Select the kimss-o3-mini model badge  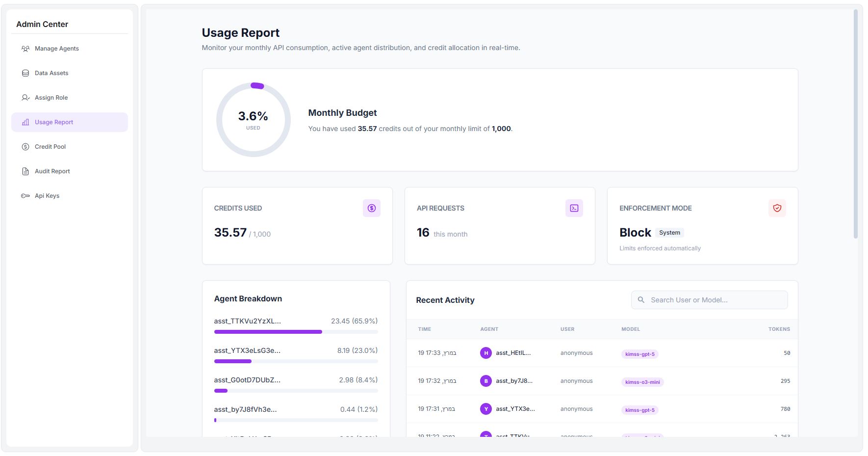point(642,381)
